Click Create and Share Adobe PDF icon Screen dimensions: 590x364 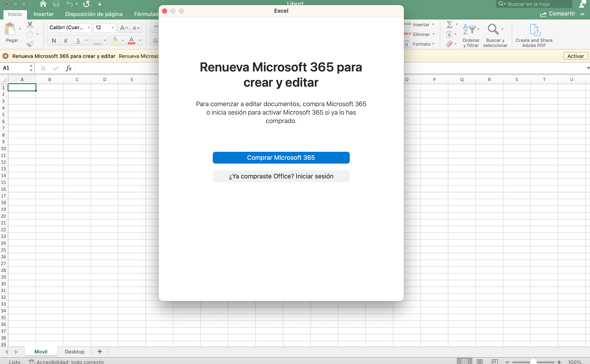pos(535,30)
